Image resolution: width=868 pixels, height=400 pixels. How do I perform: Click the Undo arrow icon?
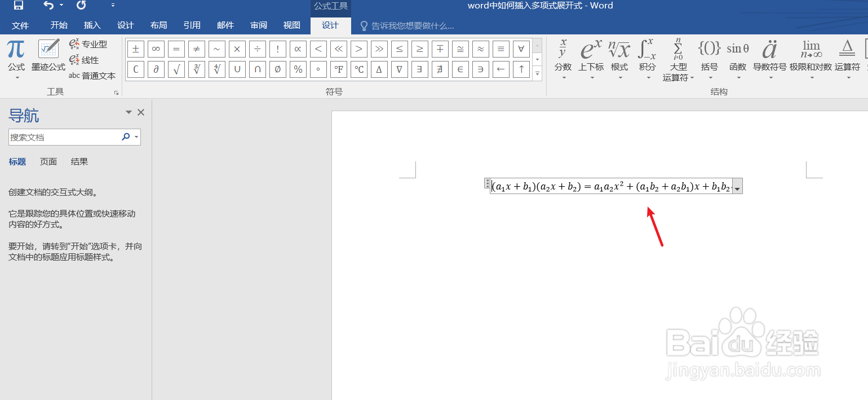point(49,6)
